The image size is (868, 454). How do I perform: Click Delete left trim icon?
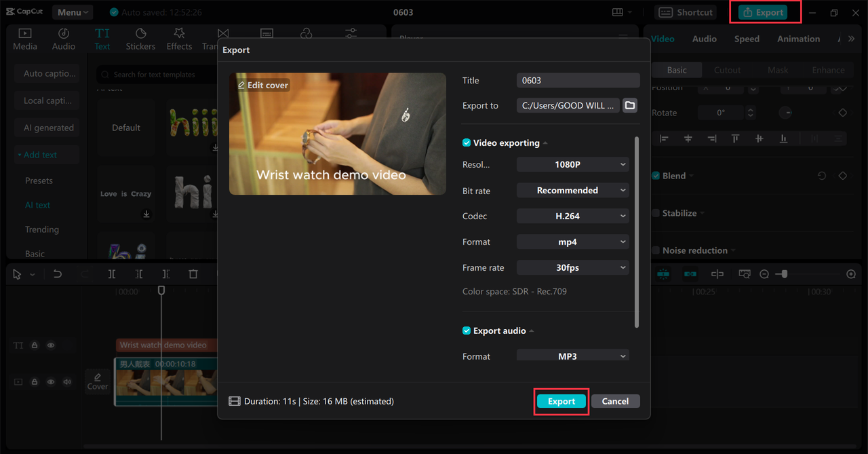click(x=139, y=274)
